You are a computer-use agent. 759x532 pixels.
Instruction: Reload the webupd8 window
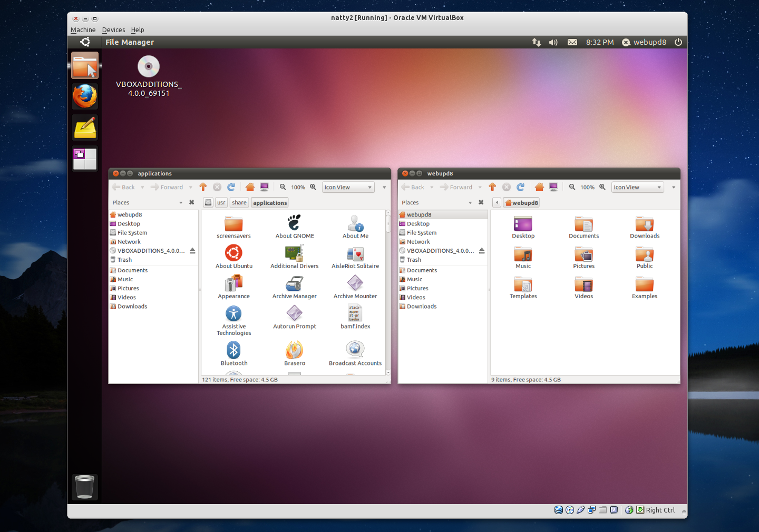520,187
